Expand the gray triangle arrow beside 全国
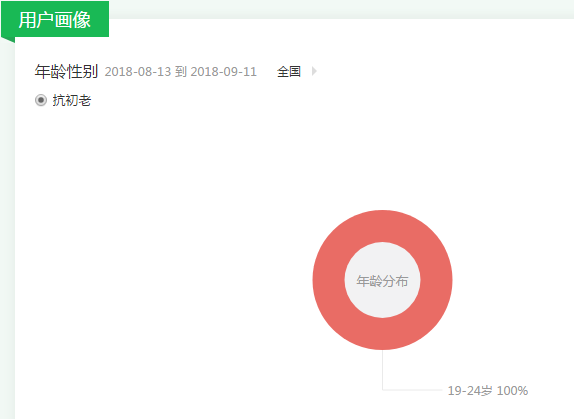Viewport: 574px width, 419px height. tap(314, 71)
